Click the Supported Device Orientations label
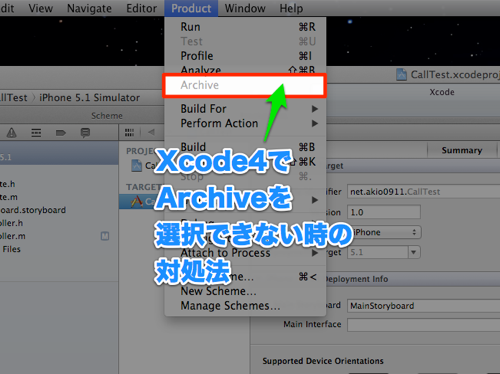The height and width of the screenshot is (374, 500). pos(323,361)
